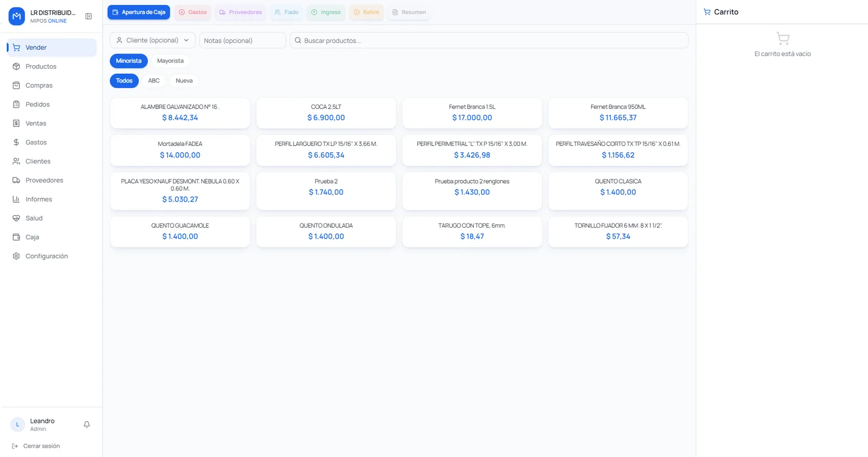
Task: Select the Fernet Branca 950ML product
Action: pos(618,113)
